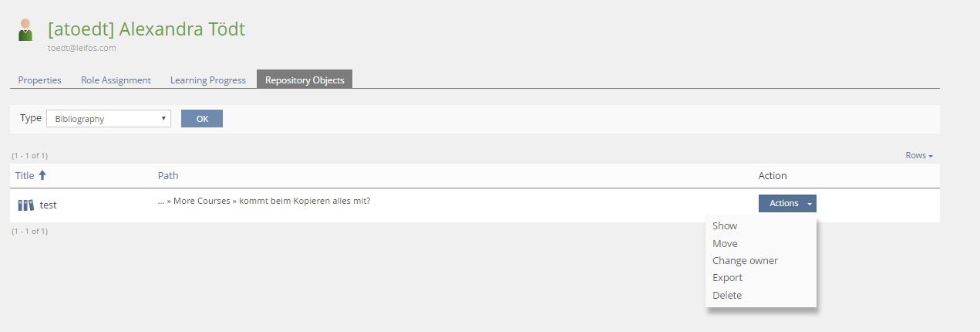Toggle the Actions dropdown button
The height and width of the screenshot is (332, 980).
(787, 203)
